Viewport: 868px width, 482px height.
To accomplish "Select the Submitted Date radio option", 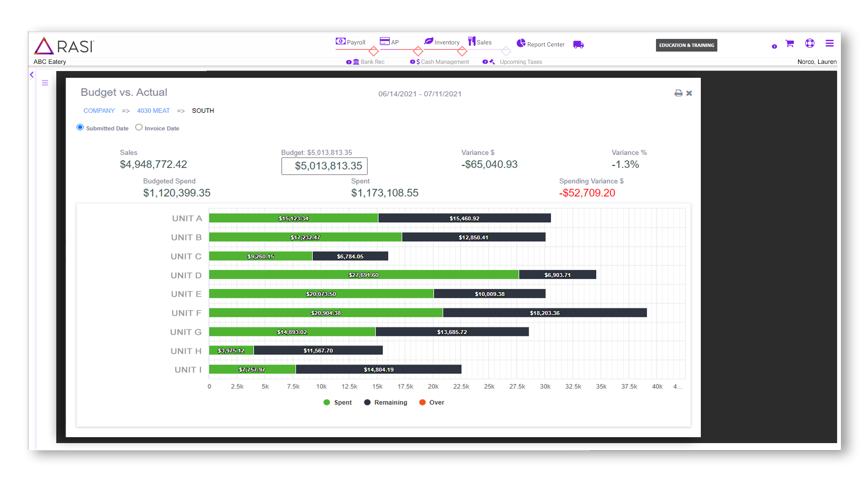I will (x=80, y=127).
